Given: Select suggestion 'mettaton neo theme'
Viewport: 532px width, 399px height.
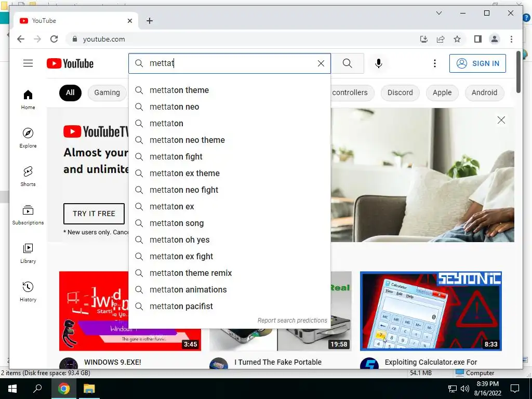Looking at the screenshot, I should [x=230, y=140].
